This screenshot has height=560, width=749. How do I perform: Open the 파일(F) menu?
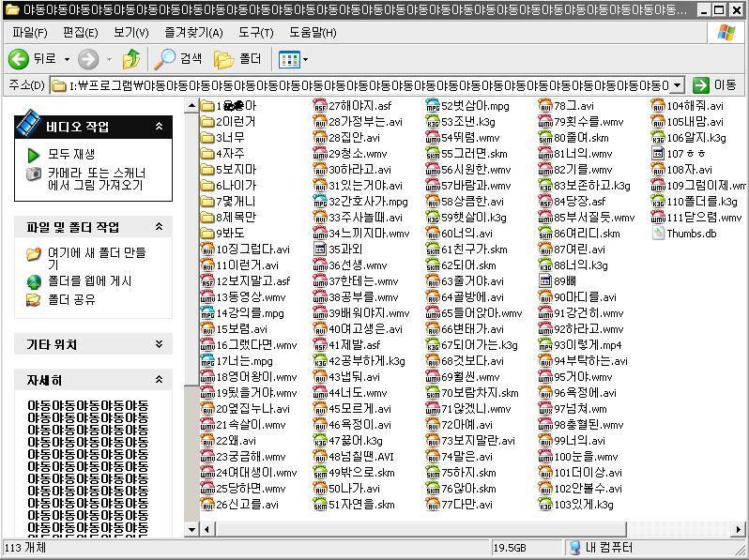(30, 32)
